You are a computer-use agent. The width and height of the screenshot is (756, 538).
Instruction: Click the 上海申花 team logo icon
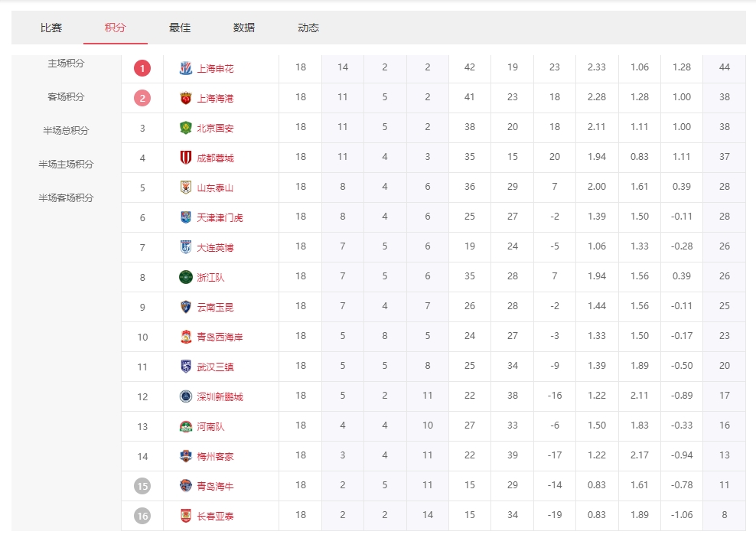pyautogui.click(x=185, y=68)
